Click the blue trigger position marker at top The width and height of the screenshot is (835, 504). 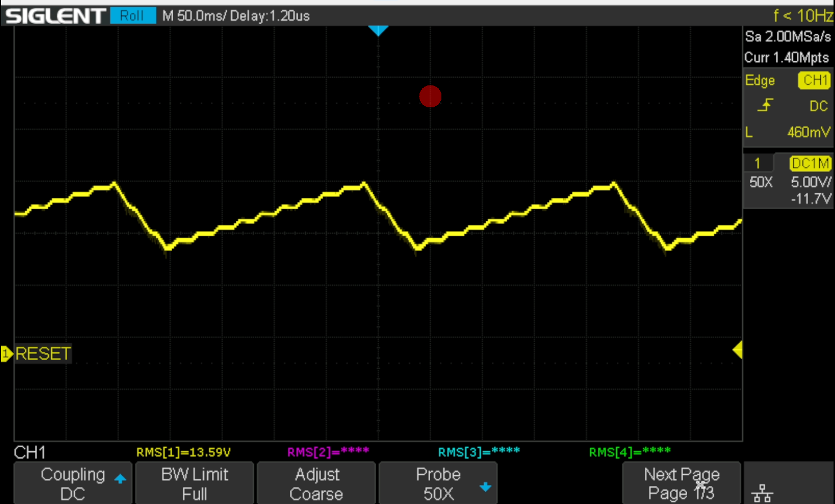(378, 30)
